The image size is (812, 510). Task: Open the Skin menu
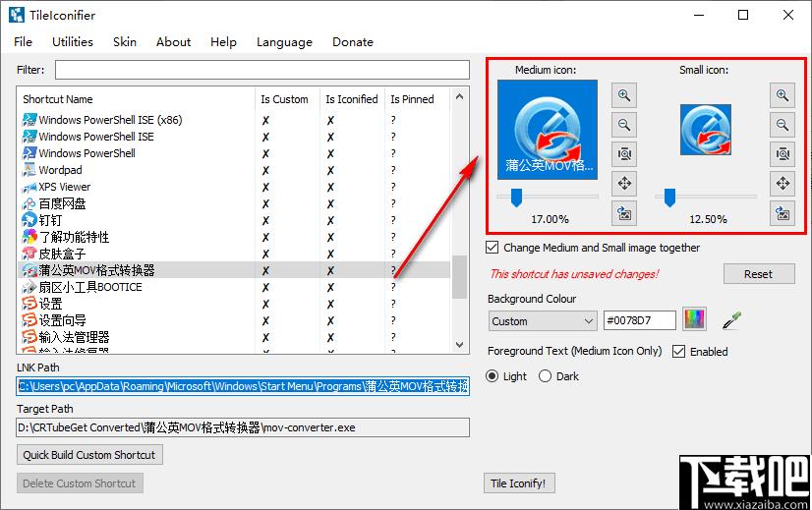(125, 42)
